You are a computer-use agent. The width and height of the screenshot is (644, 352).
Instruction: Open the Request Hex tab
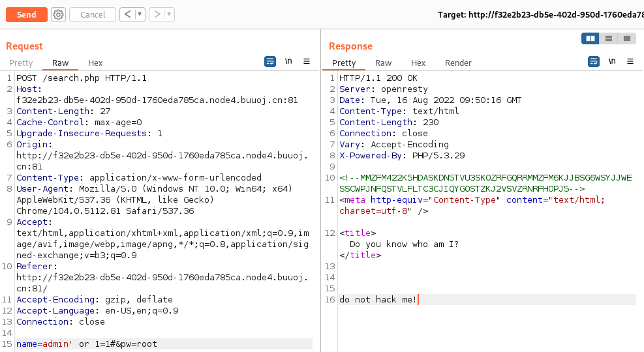(95, 63)
